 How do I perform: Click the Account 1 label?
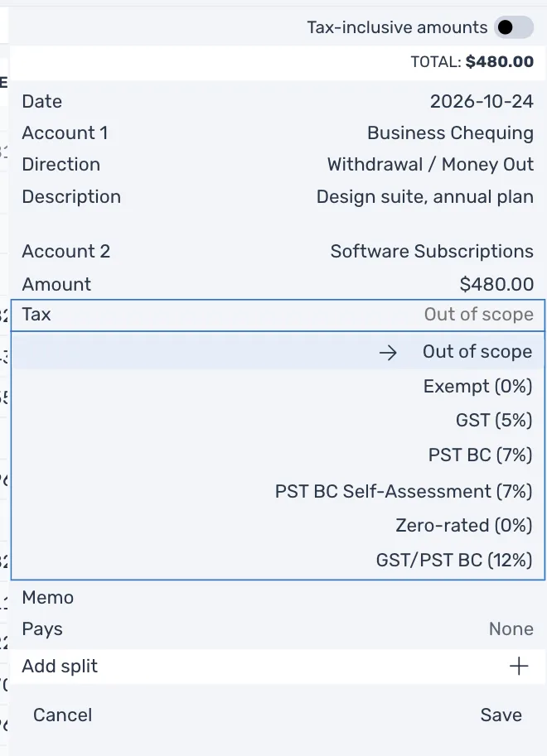coord(65,133)
